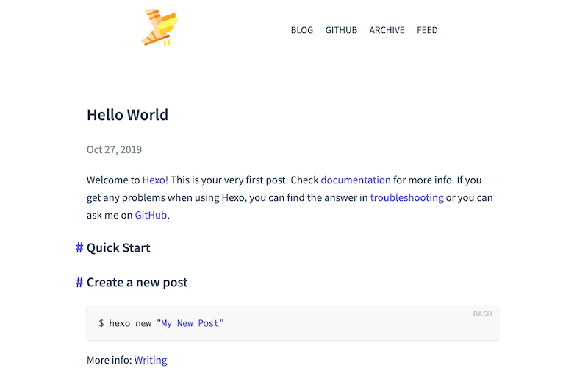Click the # anchor beside Create a new post
588x368 pixels.
pyautogui.click(x=79, y=282)
